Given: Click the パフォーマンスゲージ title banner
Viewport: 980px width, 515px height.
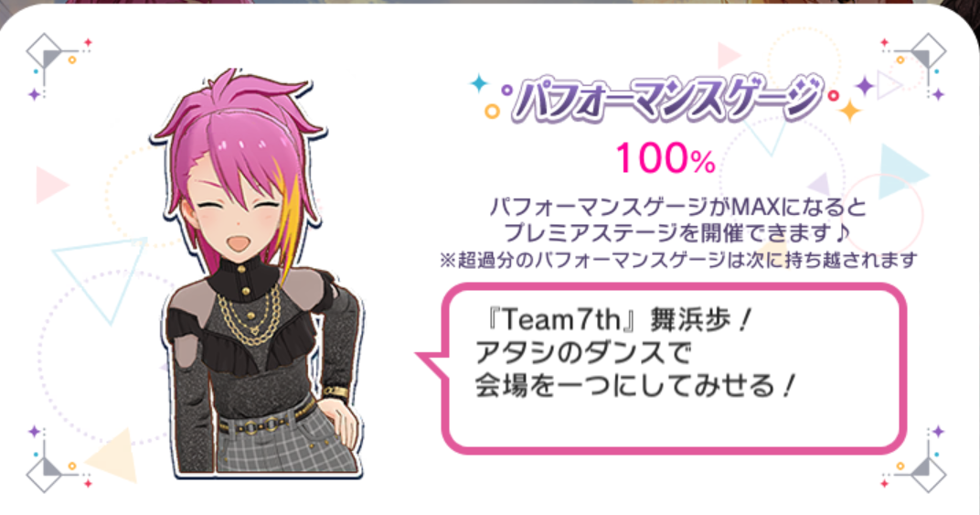Looking at the screenshot, I should (x=665, y=98).
